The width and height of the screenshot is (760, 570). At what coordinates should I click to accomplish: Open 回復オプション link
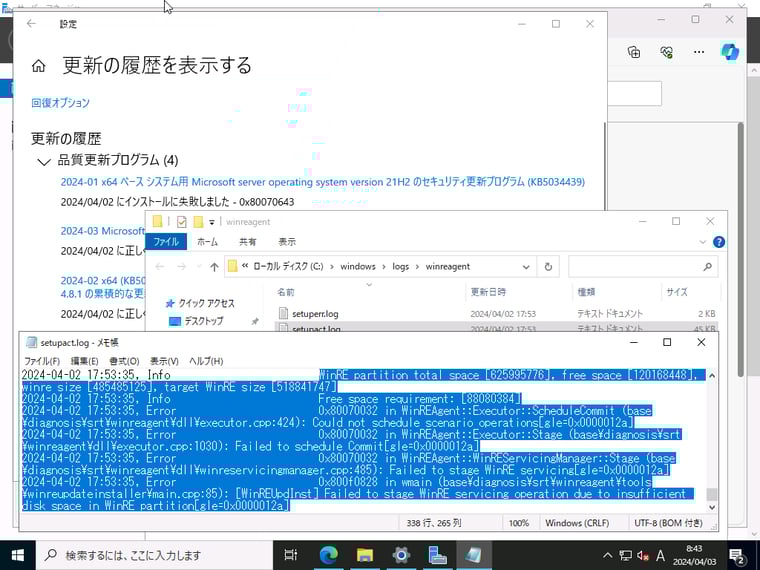click(61, 103)
